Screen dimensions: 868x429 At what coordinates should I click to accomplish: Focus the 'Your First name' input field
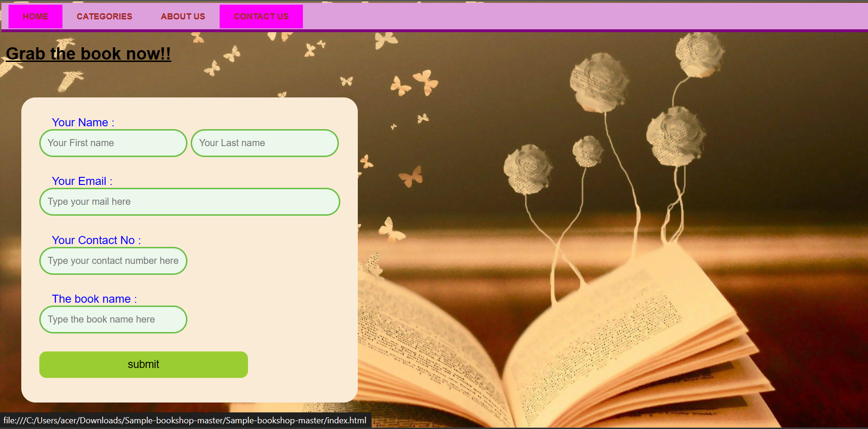pyautogui.click(x=113, y=143)
